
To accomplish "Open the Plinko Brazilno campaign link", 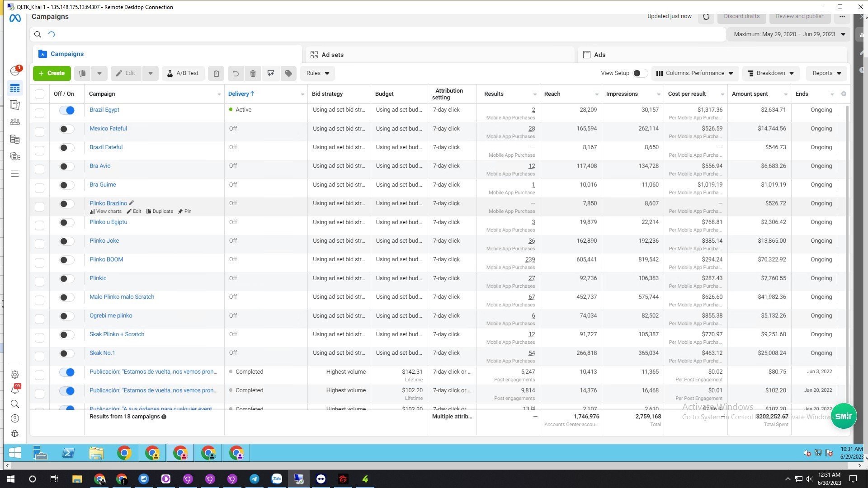I will 108,203.
